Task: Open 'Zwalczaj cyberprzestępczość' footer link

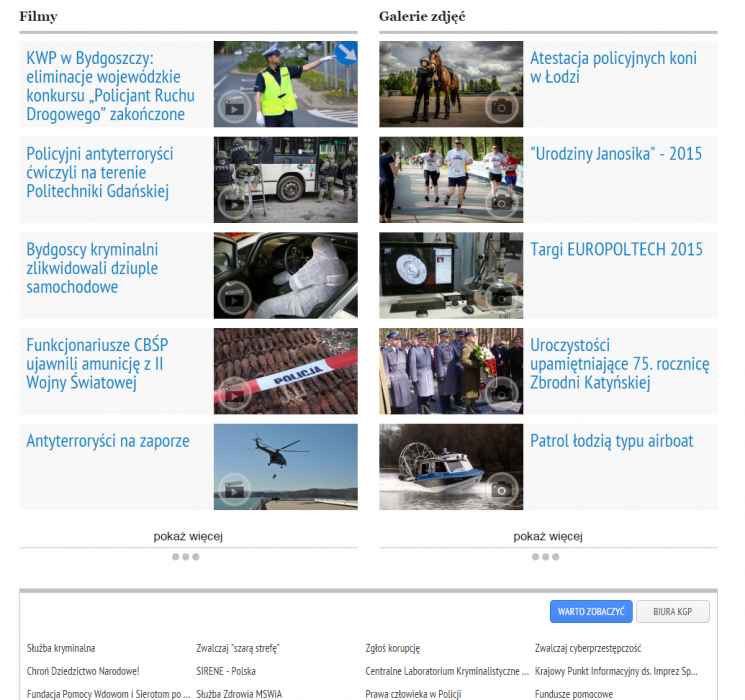Action: pos(588,648)
